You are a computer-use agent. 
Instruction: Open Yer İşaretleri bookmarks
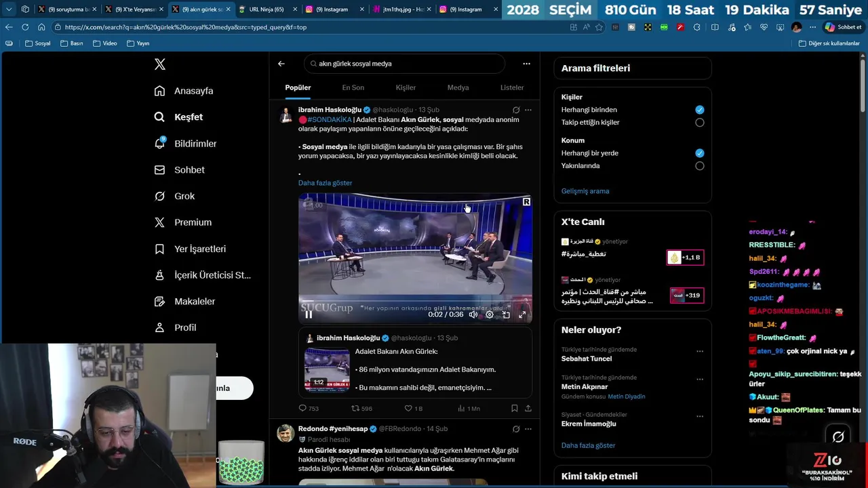pos(190,249)
